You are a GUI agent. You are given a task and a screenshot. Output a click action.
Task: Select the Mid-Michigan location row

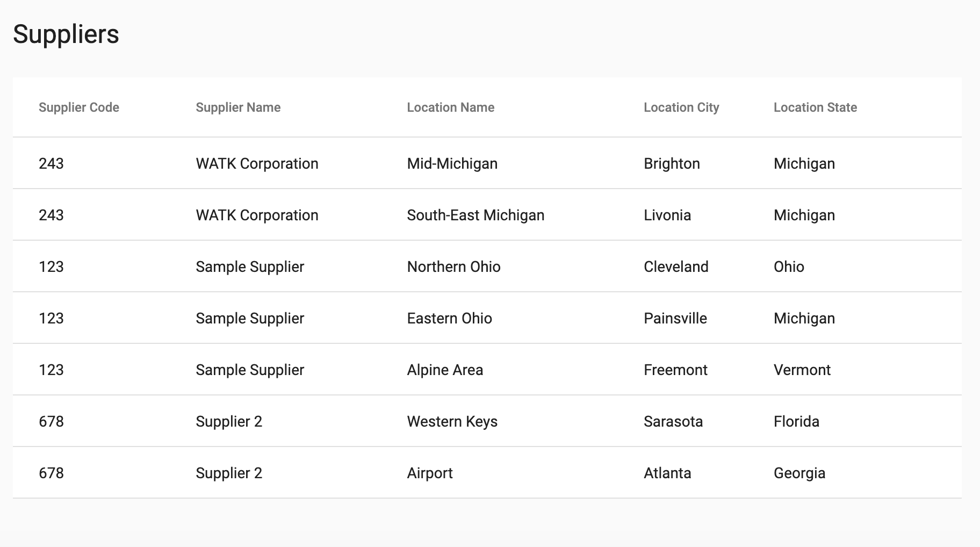point(487,163)
